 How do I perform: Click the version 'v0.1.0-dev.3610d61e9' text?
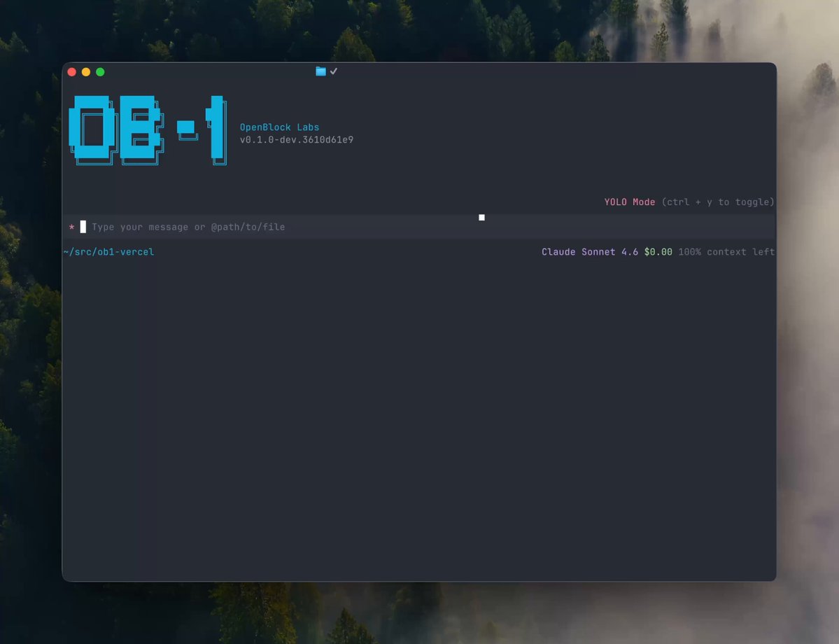point(297,140)
